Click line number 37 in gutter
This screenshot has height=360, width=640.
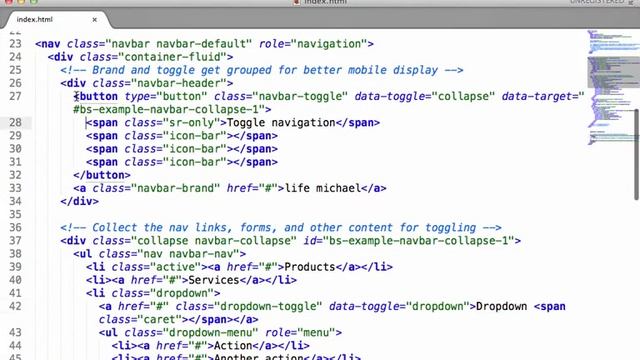tap(15, 241)
